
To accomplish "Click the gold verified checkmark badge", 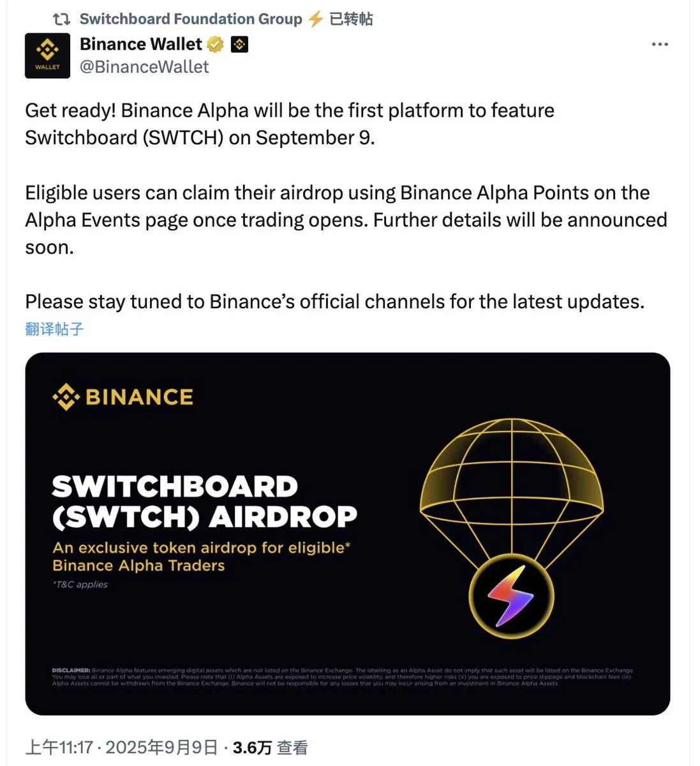I will [216, 44].
